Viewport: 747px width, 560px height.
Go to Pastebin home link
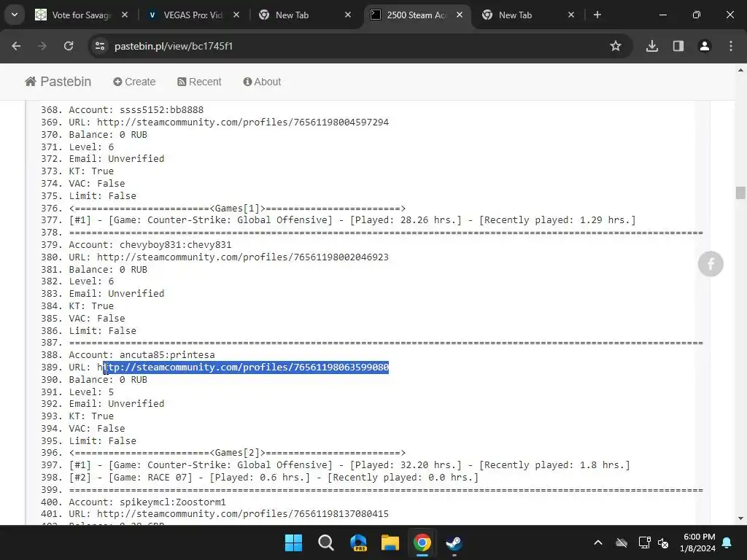pos(58,82)
